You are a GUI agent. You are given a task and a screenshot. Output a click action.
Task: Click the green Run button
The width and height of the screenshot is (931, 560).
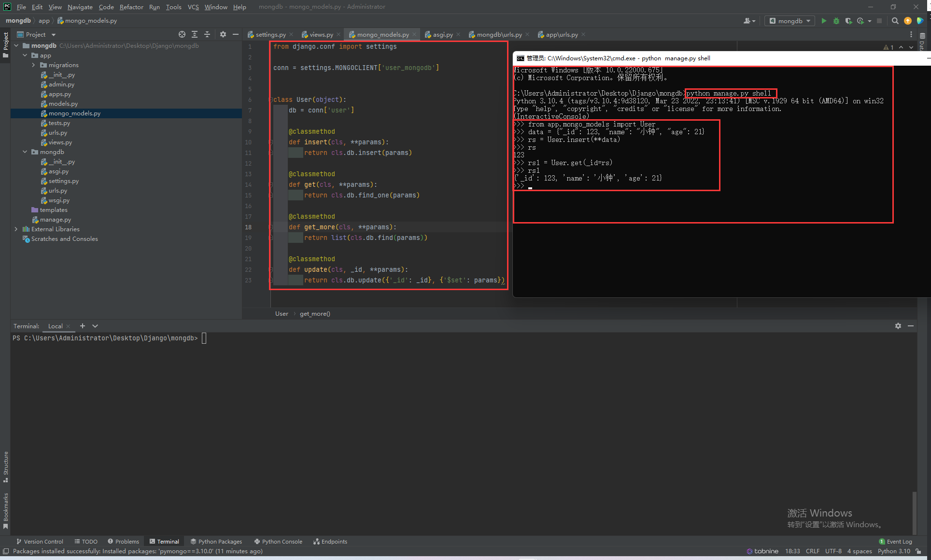tap(824, 21)
